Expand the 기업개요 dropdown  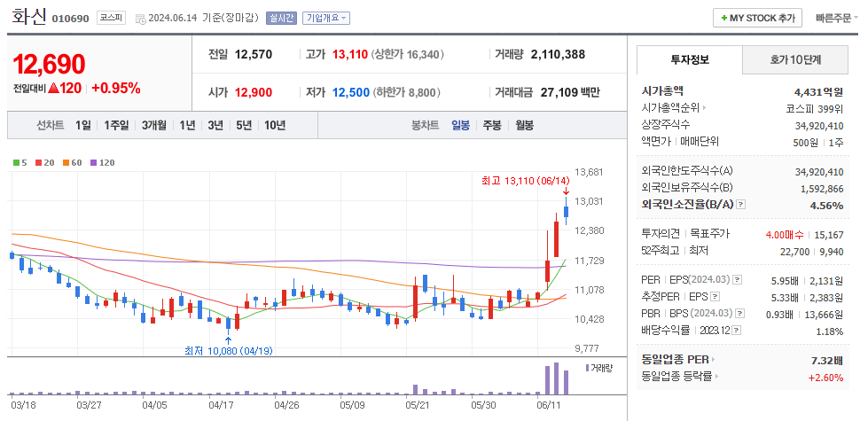[326, 19]
